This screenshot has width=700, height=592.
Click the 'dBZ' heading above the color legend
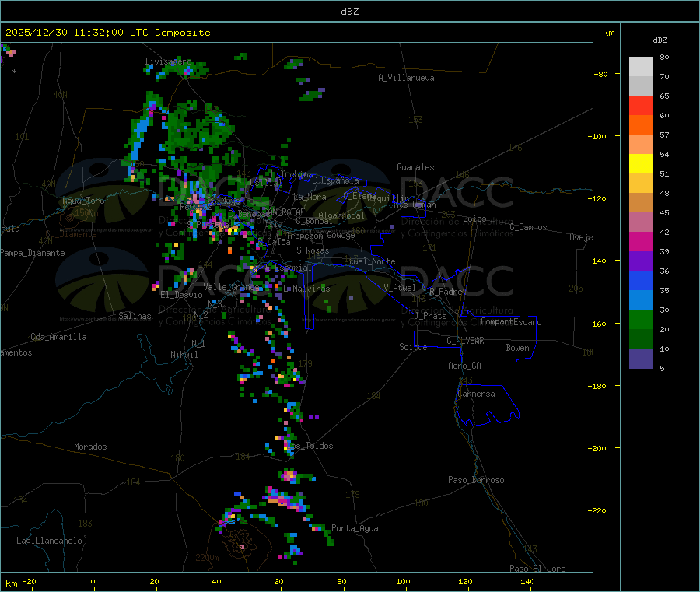(660, 40)
